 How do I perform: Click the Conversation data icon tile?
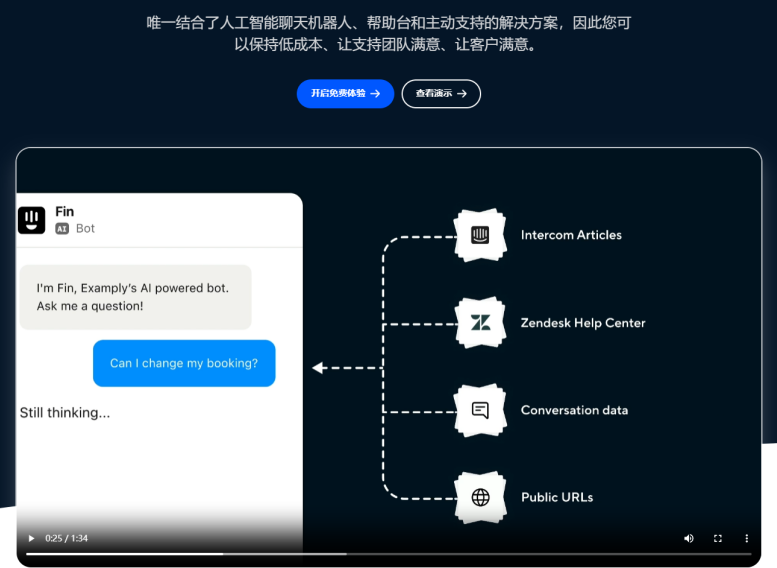click(x=480, y=410)
